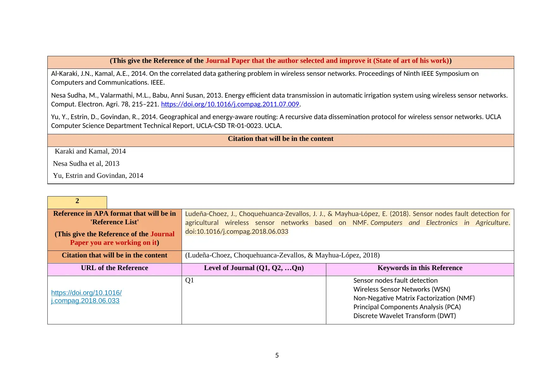Click the yellow cell numbered 2

tap(77, 202)
